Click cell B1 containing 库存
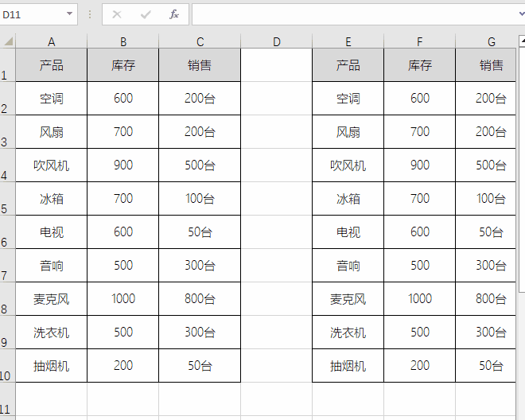Screen dimensions: 525x420 (122, 65)
